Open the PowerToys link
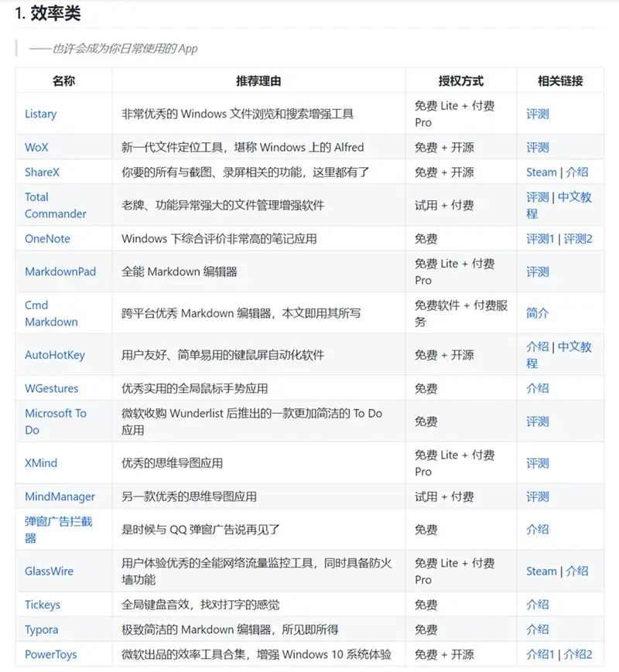619x672 pixels. point(50,654)
